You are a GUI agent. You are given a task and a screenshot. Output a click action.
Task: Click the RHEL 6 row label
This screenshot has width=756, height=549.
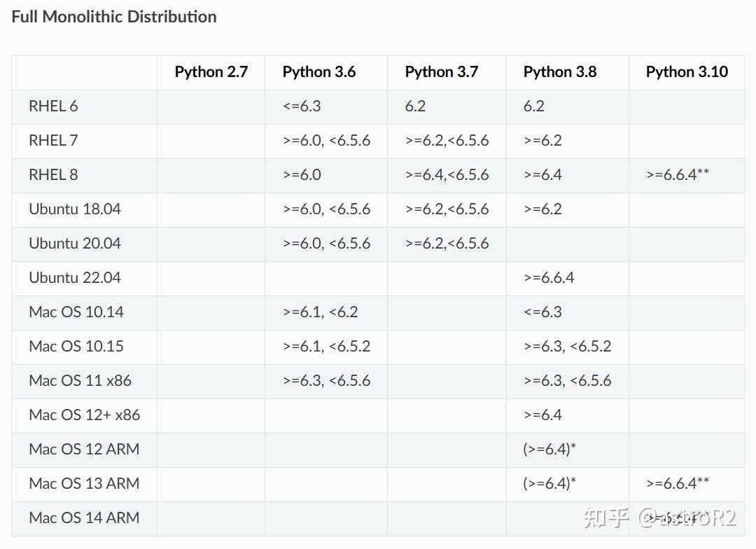53,106
